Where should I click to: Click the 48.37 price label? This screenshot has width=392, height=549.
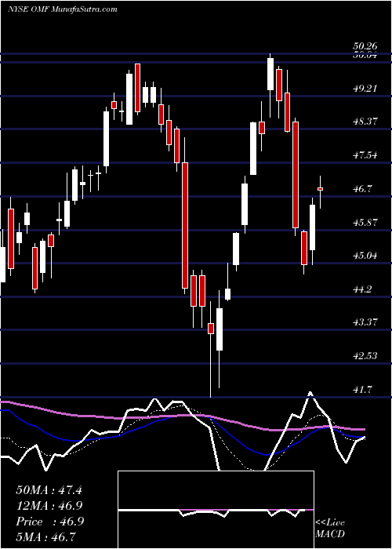tap(365, 122)
